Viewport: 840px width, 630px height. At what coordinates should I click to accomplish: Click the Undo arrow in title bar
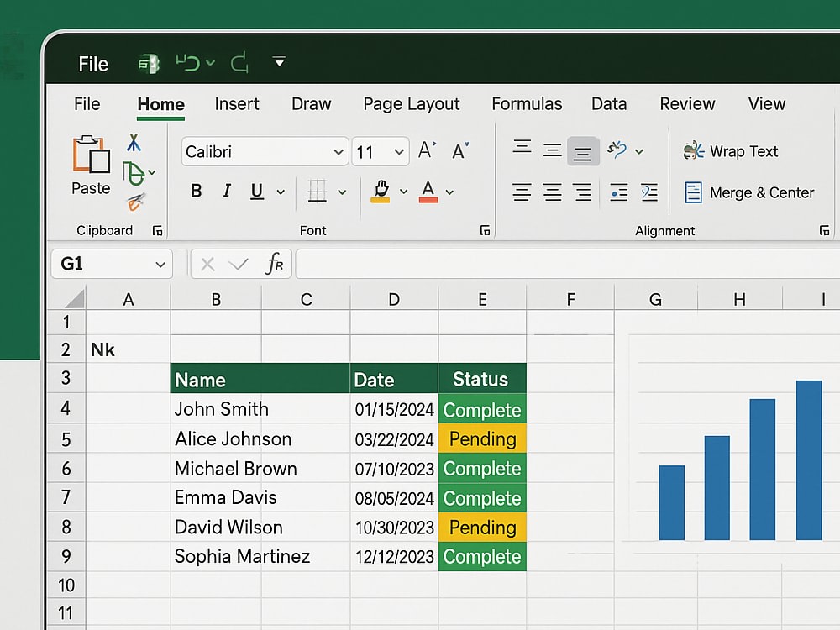(x=188, y=63)
